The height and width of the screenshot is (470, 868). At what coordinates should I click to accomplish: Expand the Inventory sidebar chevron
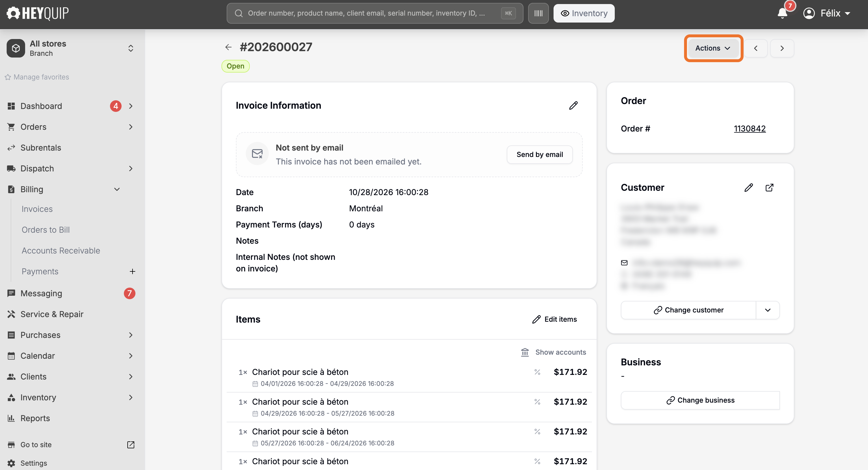pos(131,397)
